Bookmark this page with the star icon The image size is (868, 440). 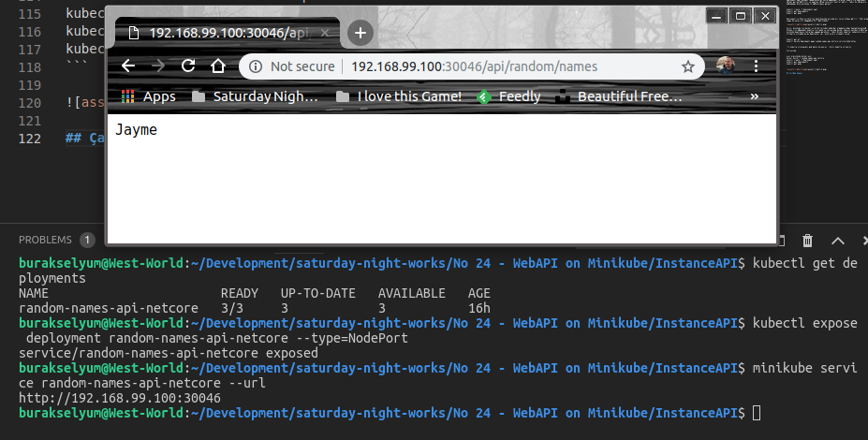[x=688, y=66]
